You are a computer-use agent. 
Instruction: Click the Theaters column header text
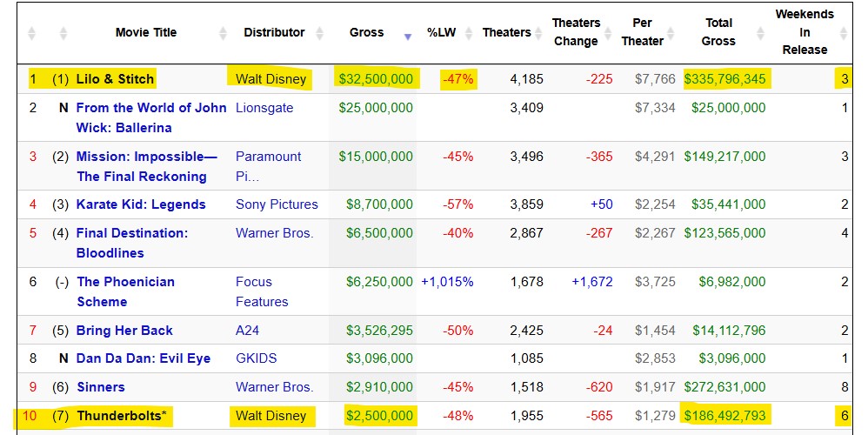pyautogui.click(x=506, y=32)
